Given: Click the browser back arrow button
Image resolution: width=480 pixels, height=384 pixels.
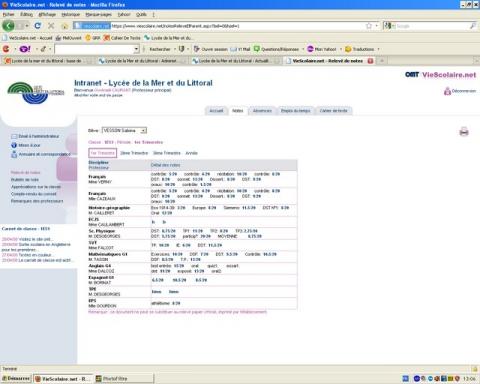Looking at the screenshot, I should (8, 26).
